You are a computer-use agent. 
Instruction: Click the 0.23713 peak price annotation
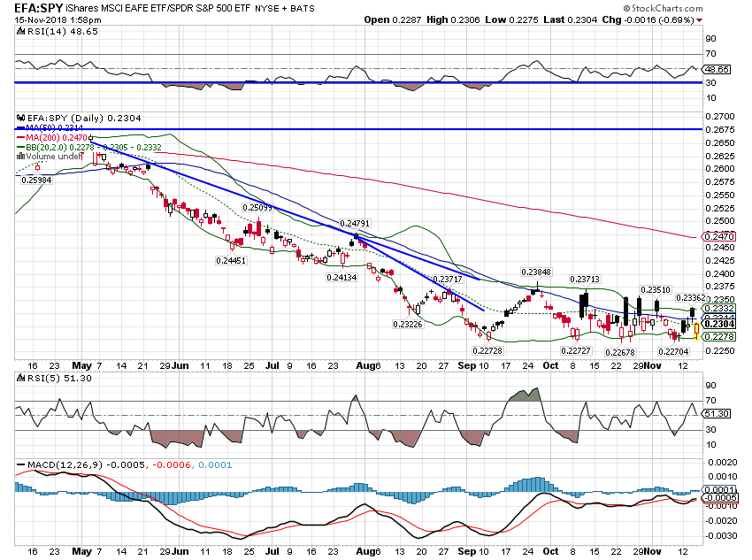coord(585,279)
